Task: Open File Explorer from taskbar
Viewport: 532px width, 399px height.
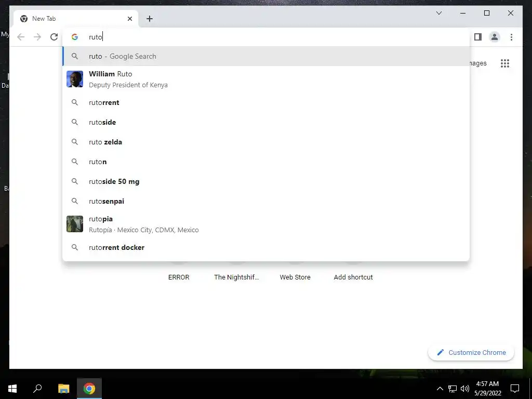Action: 63,389
